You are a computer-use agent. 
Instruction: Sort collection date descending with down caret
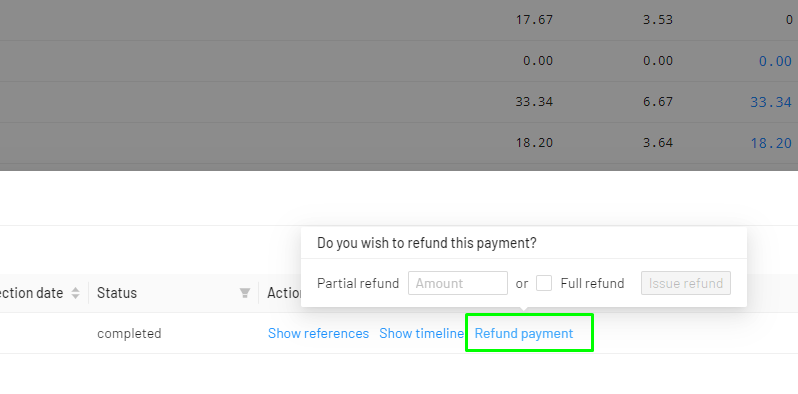point(75,296)
